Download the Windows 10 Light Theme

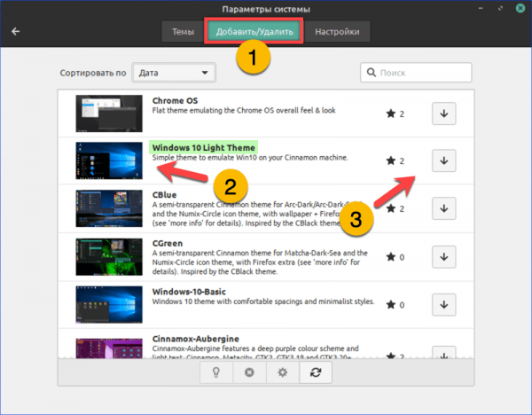pos(444,161)
